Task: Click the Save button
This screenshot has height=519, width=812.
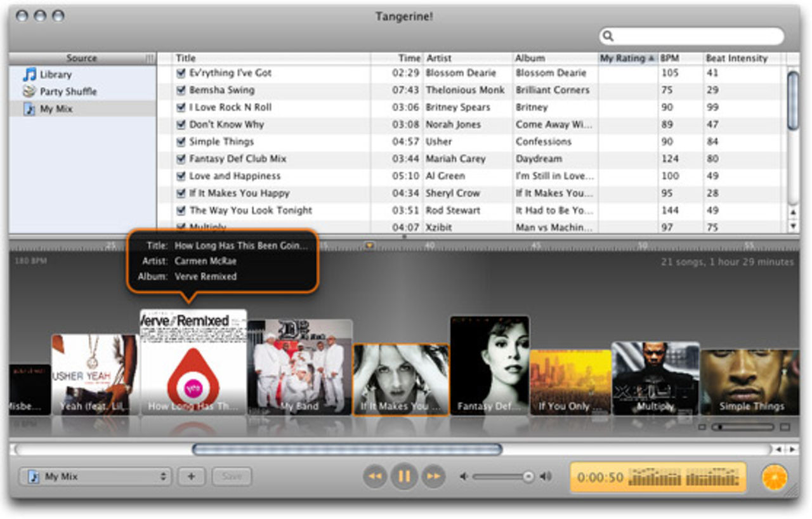Action: click(232, 476)
